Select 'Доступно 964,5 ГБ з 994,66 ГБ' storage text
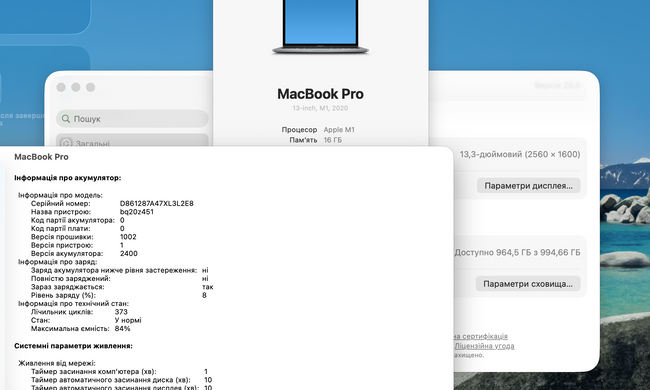 click(x=517, y=252)
